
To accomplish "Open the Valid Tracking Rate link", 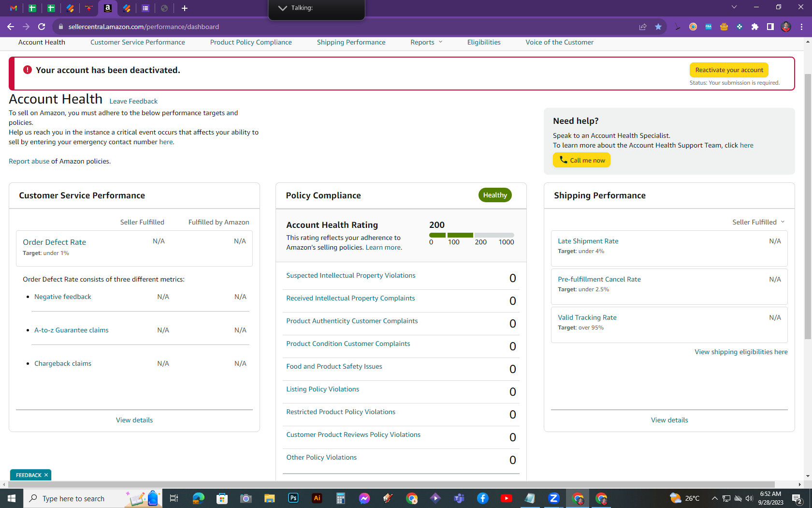I will pos(587,317).
